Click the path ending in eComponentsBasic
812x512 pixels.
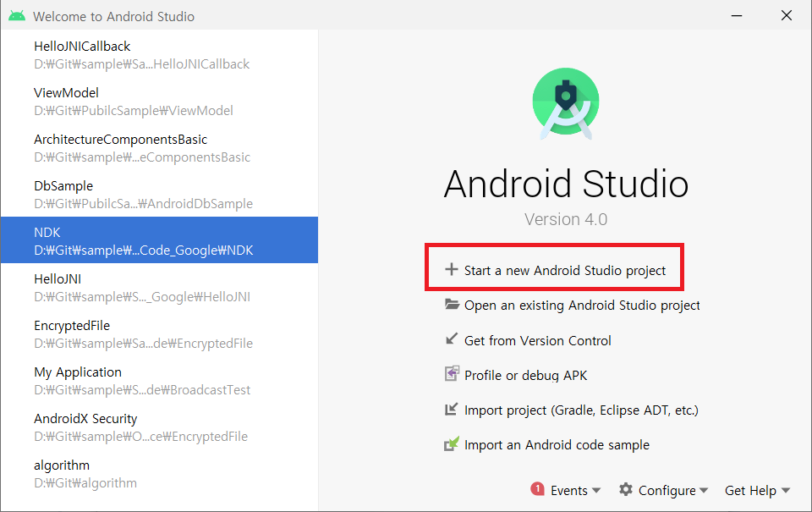pyautogui.click(x=142, y=157)
